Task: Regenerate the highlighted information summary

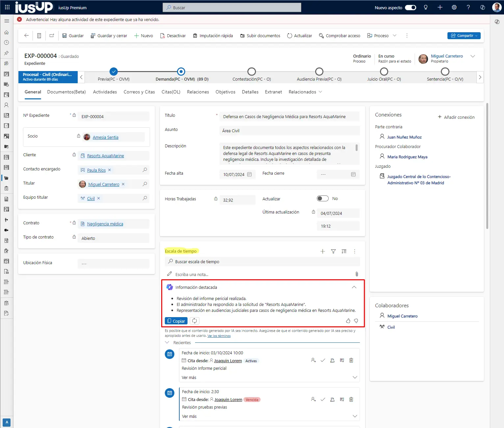Action: click(194, 321)
